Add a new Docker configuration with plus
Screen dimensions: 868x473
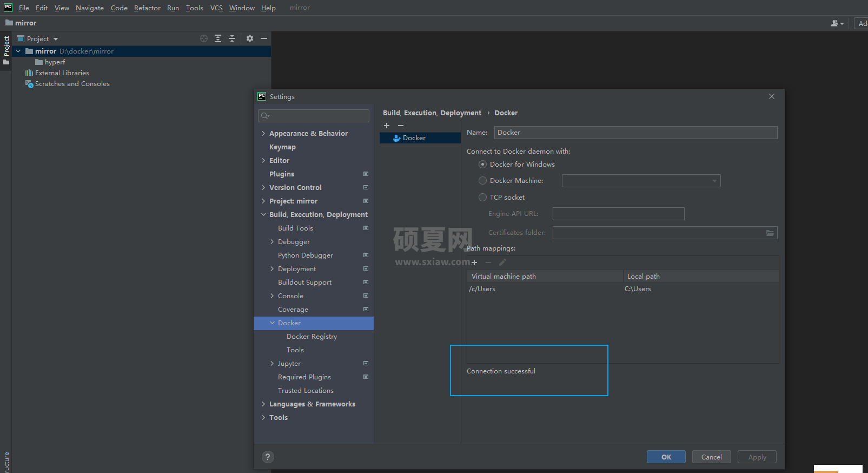point(387,126)
